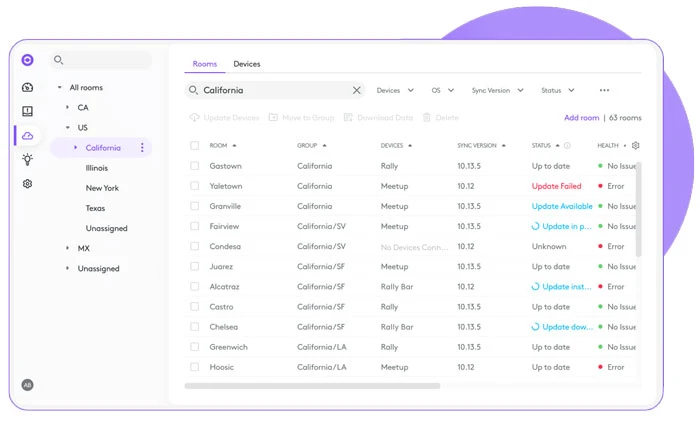Tick the checkbox for Alcatraz room
The height and width of the screenshot is (423, 700).
pyautogui.click(x=195, y=287)
